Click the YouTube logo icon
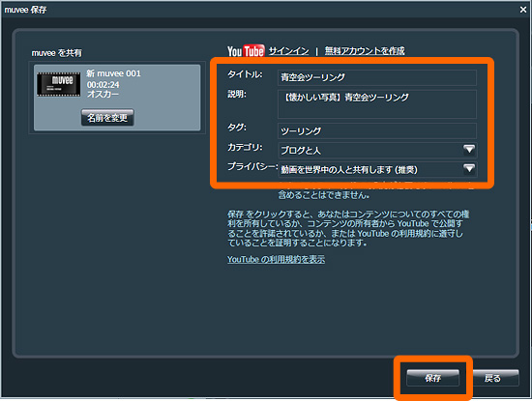Image resolution: width=532 pixels, height=401 pixels. [x=246, y=51]
